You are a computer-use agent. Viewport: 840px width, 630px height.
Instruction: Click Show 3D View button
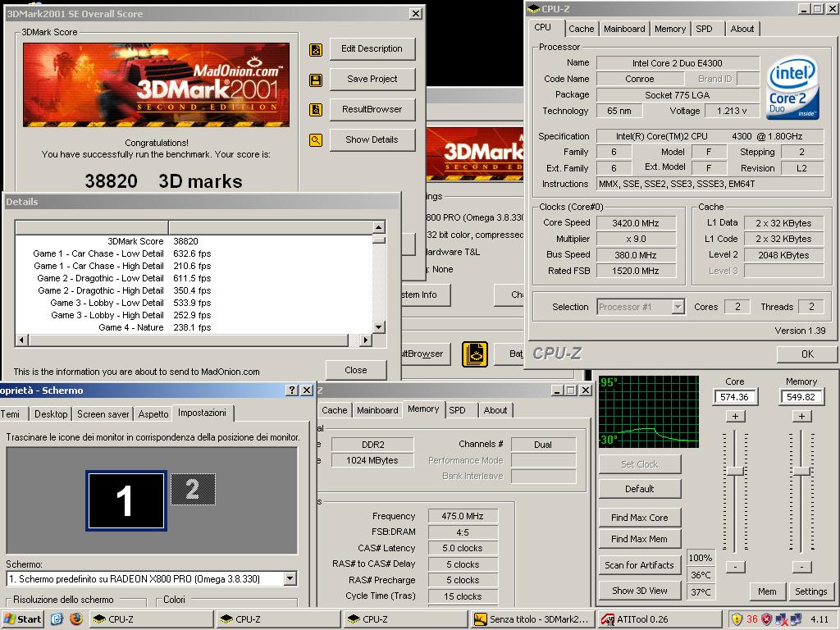click(x=640, y=591)
